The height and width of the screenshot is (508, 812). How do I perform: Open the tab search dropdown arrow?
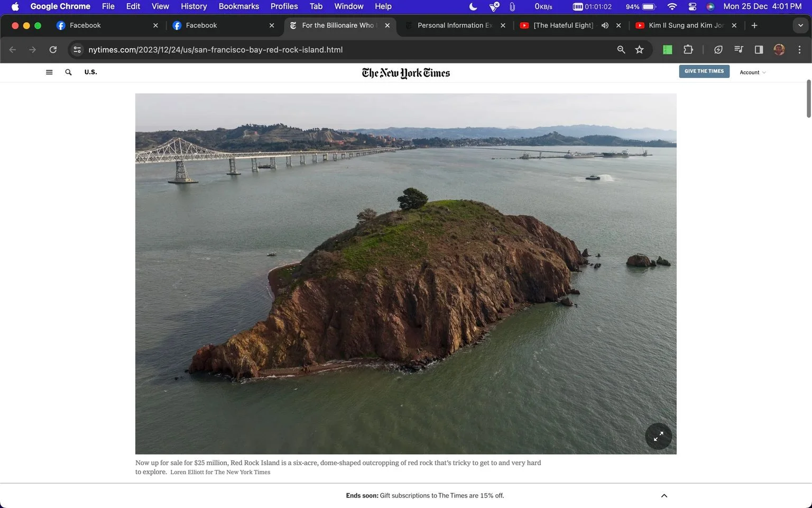pos(800,25)
